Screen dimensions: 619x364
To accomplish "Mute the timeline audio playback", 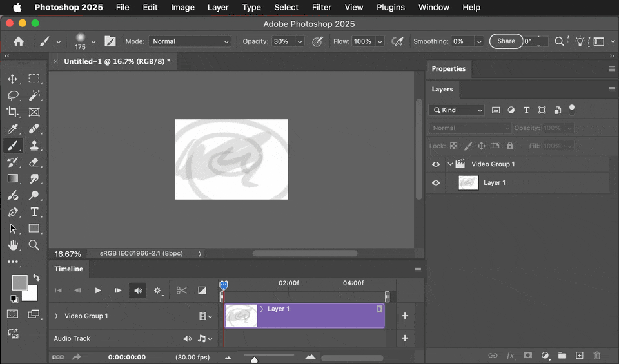I will [138, 291].
